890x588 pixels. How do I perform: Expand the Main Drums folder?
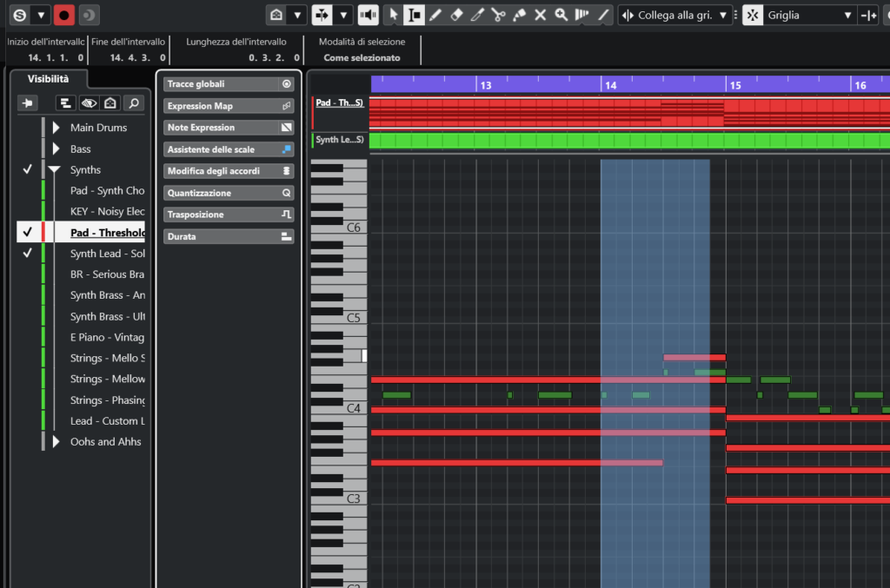tap(56, 128)
